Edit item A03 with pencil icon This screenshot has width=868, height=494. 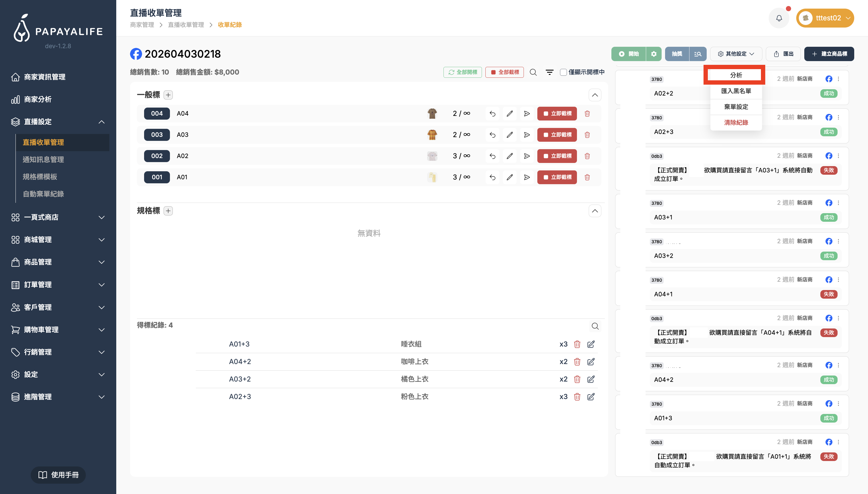pyautogui.click(x=509, y=135)
